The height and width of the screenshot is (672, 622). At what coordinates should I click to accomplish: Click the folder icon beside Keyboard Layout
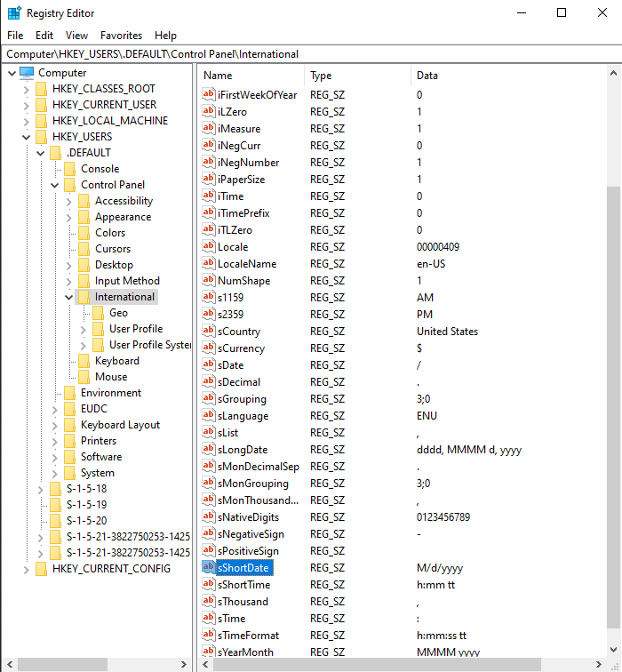pos(69,425)
